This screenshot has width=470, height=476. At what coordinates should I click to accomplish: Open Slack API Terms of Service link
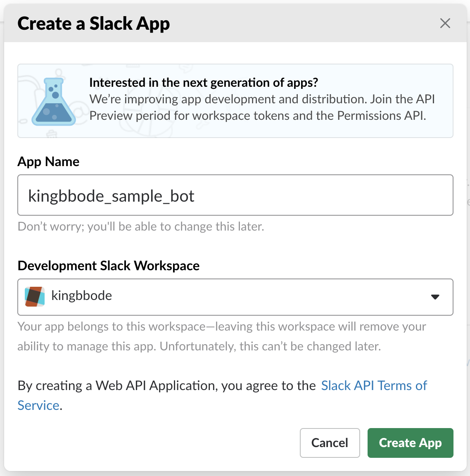374,386
